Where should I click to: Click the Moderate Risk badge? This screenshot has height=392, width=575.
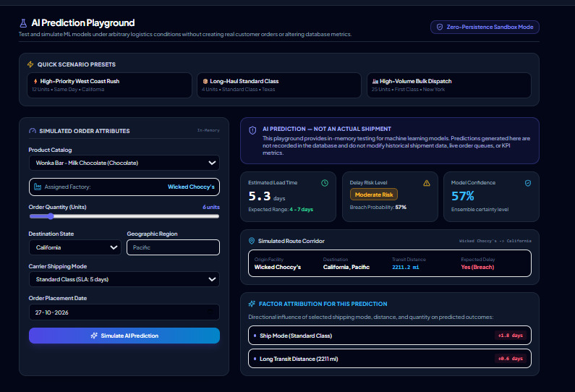[374, 195]
